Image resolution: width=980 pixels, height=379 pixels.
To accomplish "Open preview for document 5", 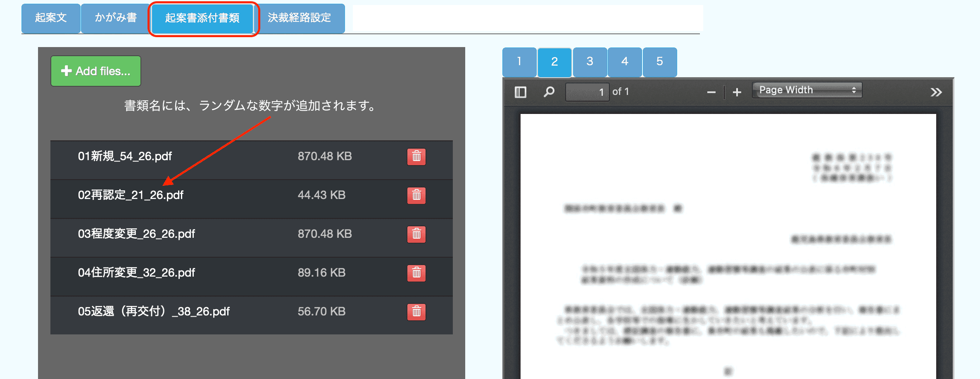I will pyautogui.click(x=659, y=62).
